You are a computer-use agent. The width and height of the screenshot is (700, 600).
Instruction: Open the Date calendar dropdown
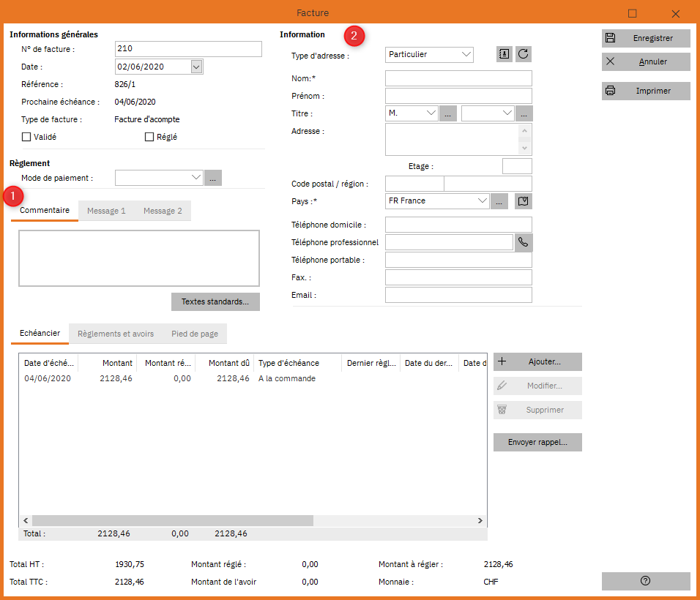196,67
